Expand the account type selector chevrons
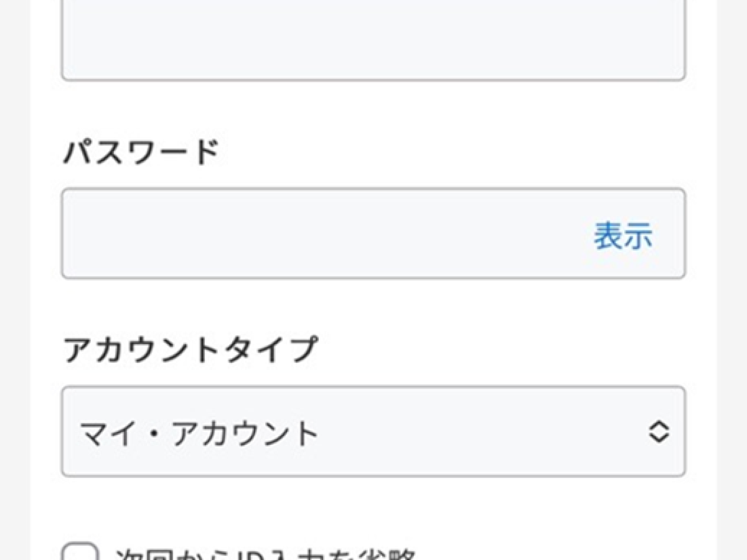The image size is (747, 560). (659, 432)
